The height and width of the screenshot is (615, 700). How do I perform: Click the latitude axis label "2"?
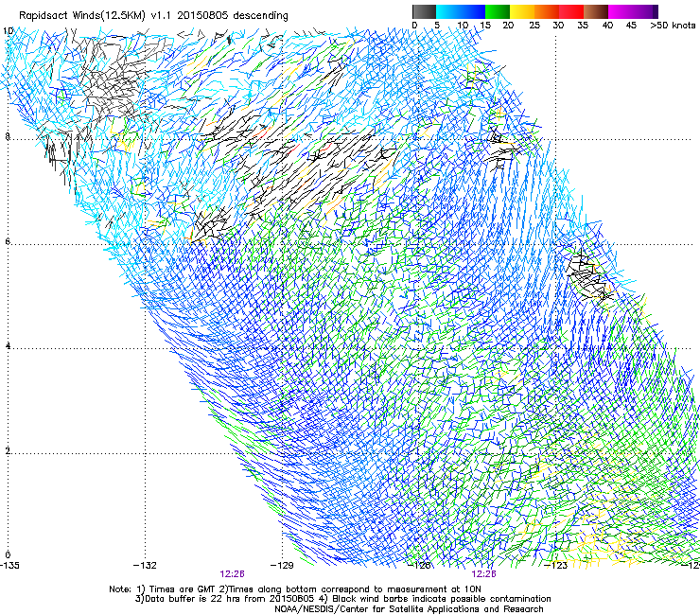point(8,450)
